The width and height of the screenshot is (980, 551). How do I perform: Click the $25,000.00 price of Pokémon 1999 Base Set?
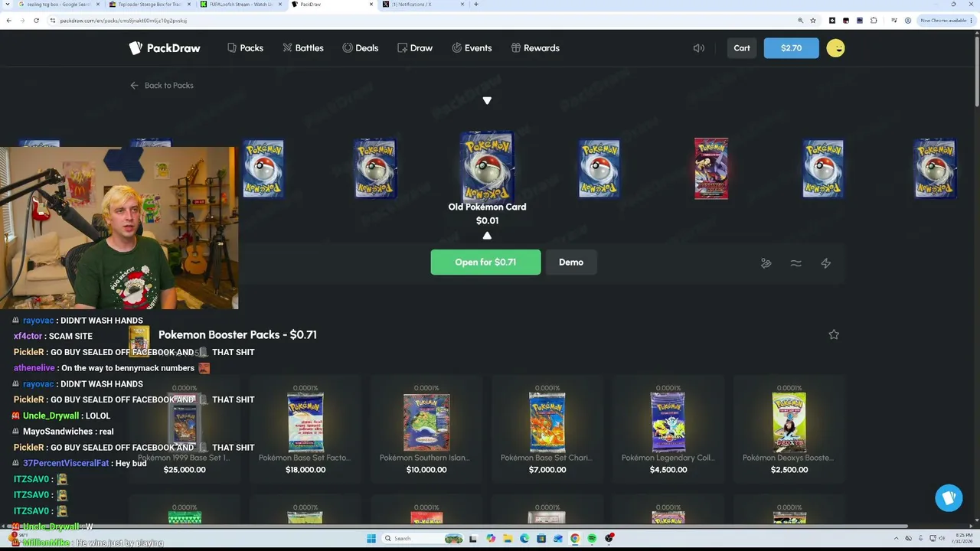(x=185, y=470)
